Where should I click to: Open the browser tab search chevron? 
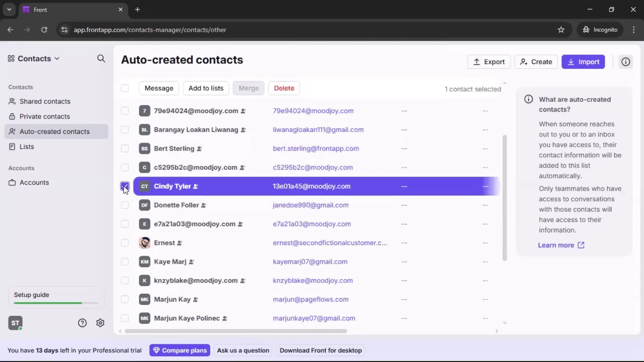tap(9, 9)
